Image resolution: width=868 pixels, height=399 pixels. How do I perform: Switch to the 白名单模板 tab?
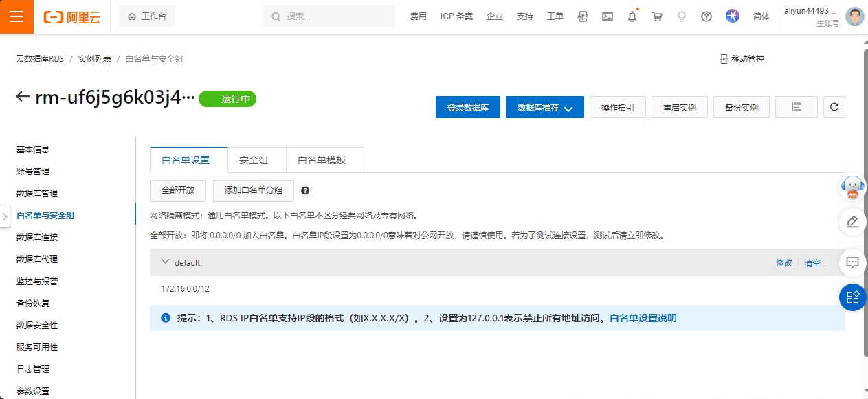coord(321,160)
